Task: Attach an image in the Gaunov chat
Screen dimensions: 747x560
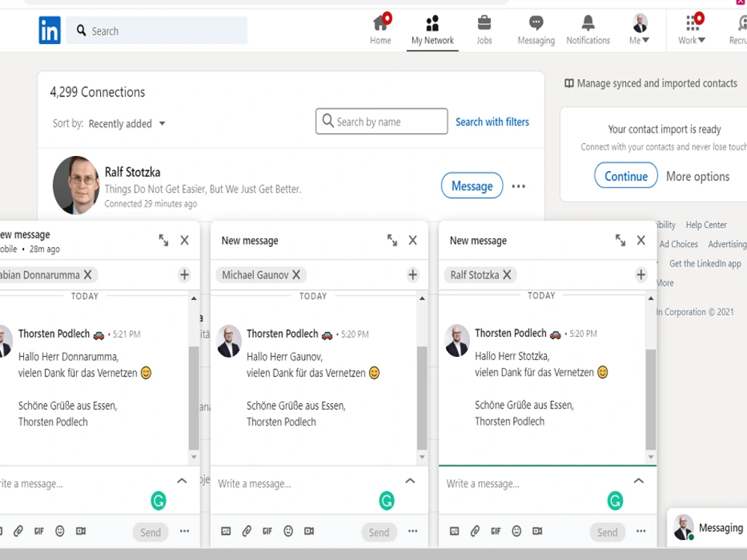Action: coord(226,531)
